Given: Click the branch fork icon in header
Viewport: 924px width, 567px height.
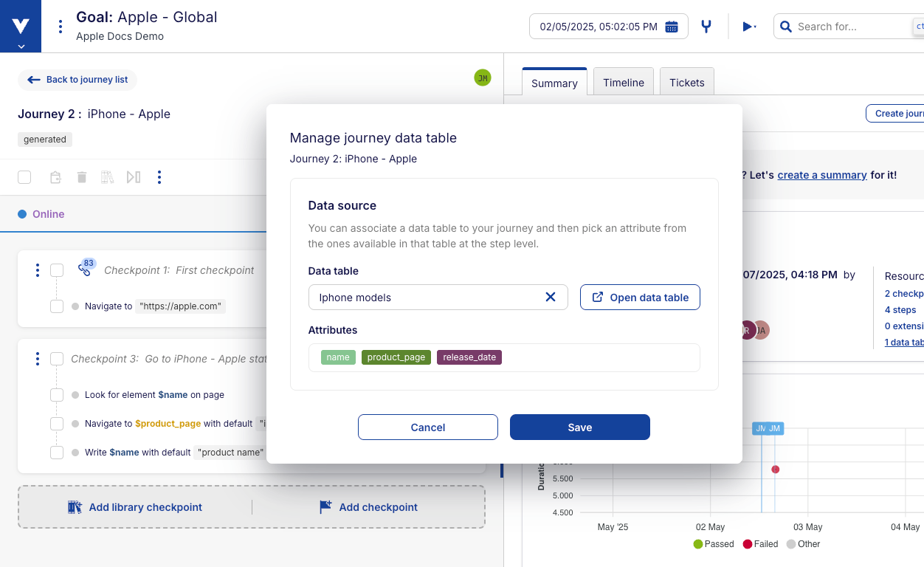Looking at the screenshot, I should tap(706, 27).
